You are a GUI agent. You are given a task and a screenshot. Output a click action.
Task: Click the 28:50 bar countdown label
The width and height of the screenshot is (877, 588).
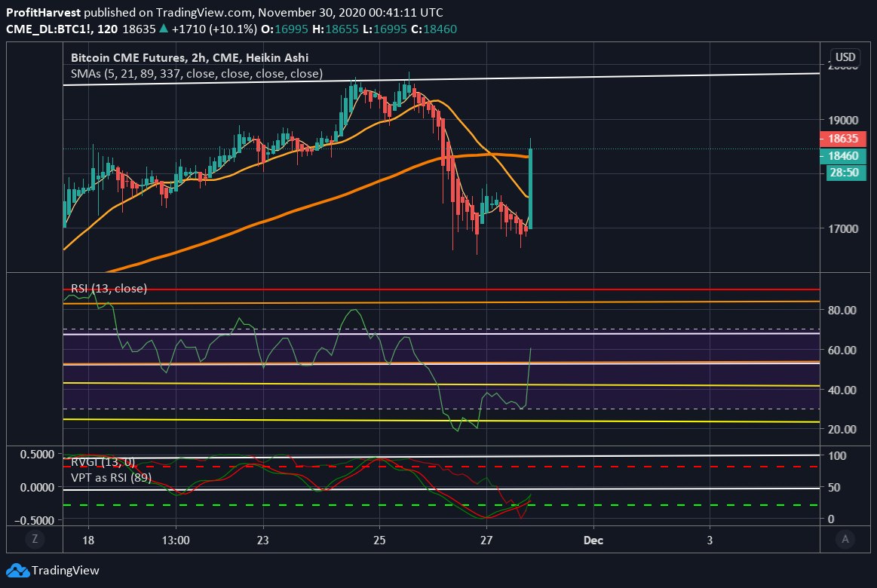tap(845, 173)
